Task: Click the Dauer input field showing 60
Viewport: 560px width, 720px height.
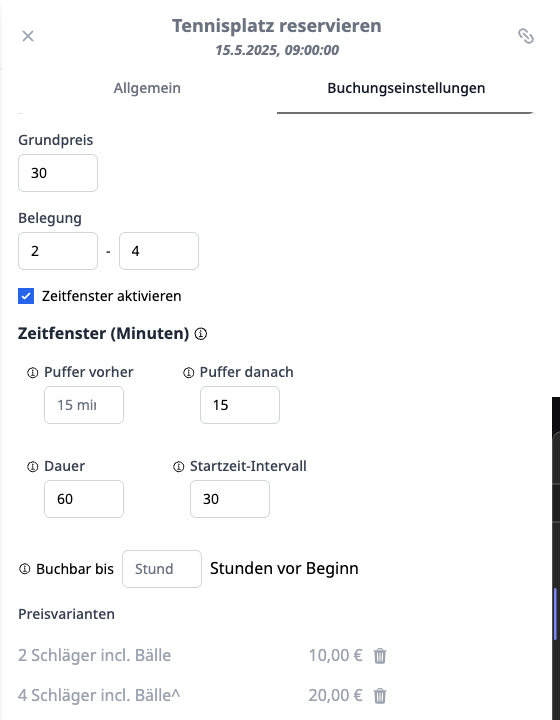Action: (84, 499)
